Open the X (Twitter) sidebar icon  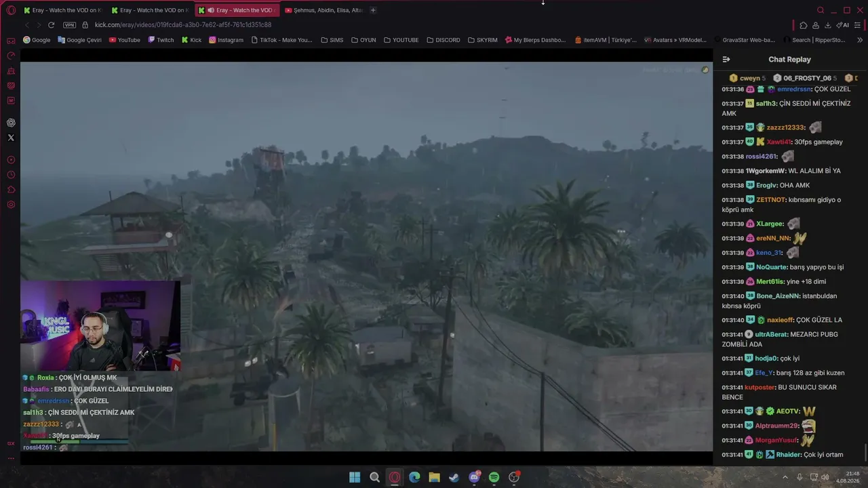pyautogui.click(x=11, y=138)
